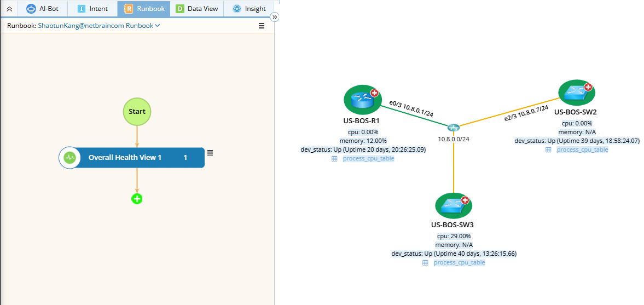This screenshot has width=644, height=305.
Task: Click the 'memory: 12.00%' value
Action: pyautogui.click(x=363, y=141)
